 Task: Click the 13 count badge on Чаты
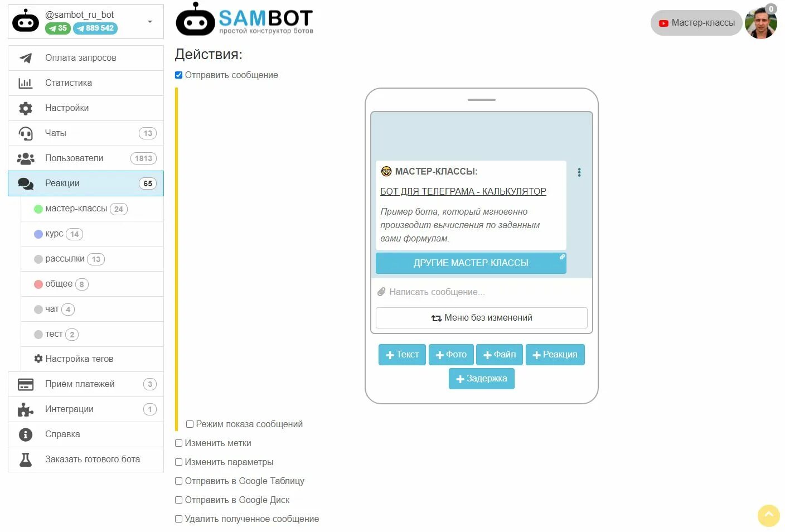pyautogui.click(x=148, y=133)
